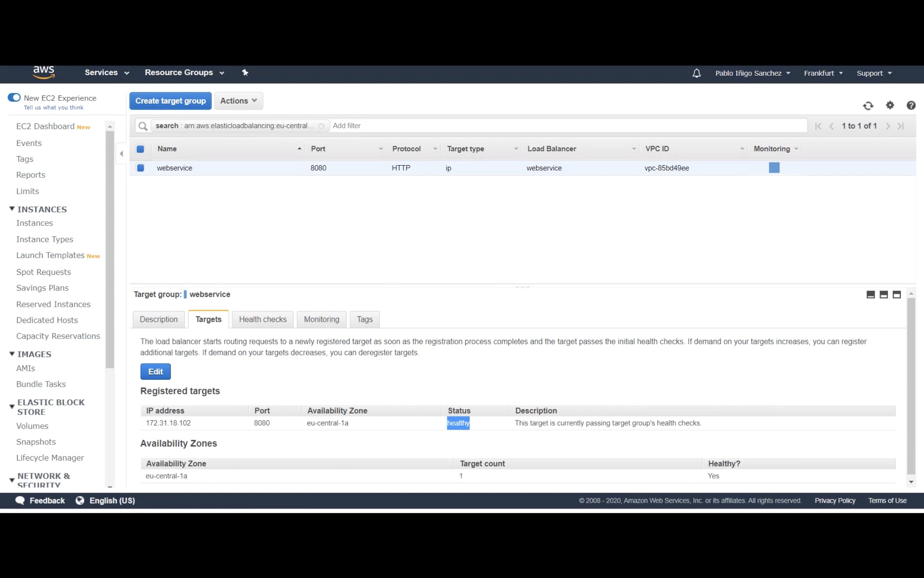Click the sidebar vertical scrollbar
924x578 pixels.
(110, 250)
